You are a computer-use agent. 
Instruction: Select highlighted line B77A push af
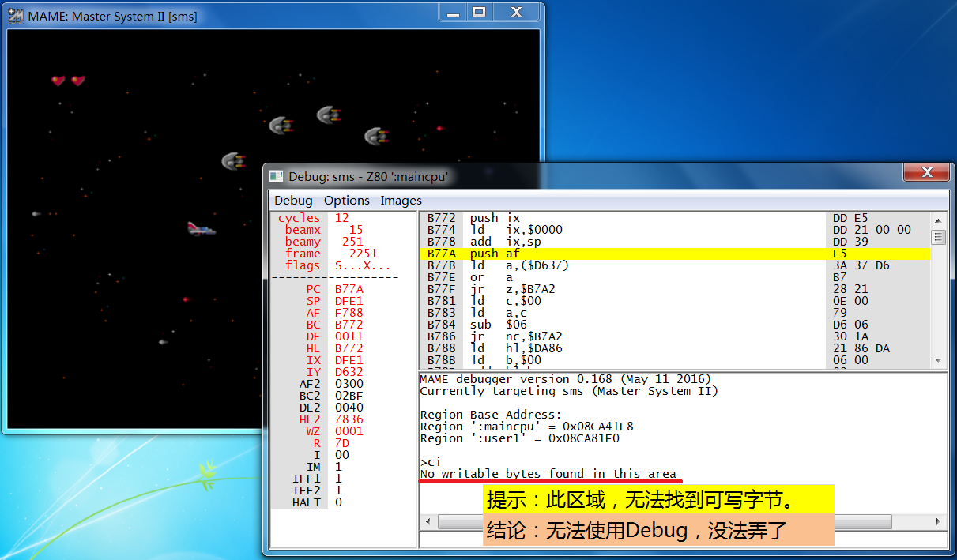tap(675, 254)
